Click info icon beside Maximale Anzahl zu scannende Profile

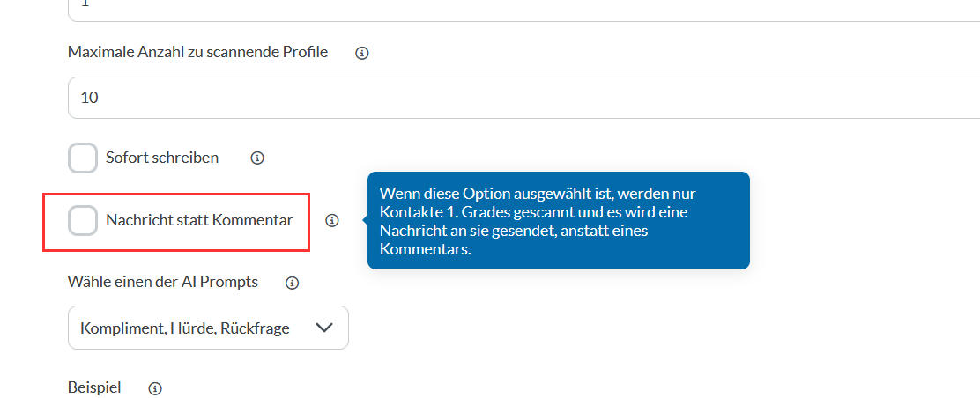point(361,53)
